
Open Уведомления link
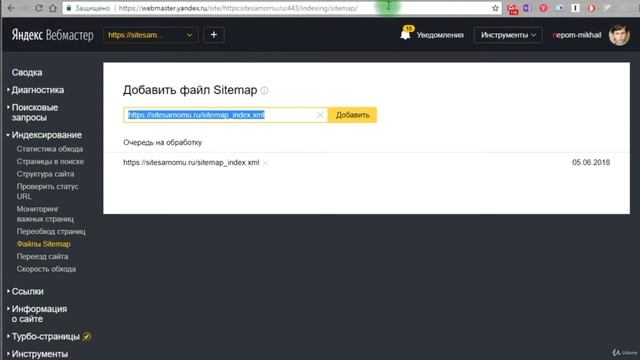pyautogui.click(x=440, y=35)
